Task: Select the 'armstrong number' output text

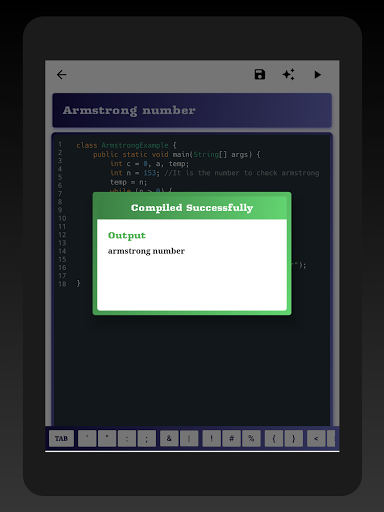Action: coord(146,251)
